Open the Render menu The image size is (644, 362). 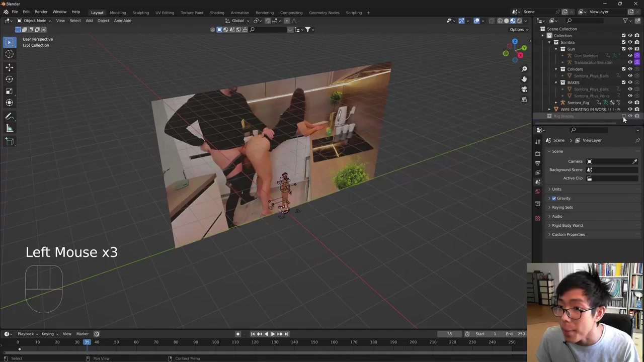pyautogui.click(x=41, y=12)
